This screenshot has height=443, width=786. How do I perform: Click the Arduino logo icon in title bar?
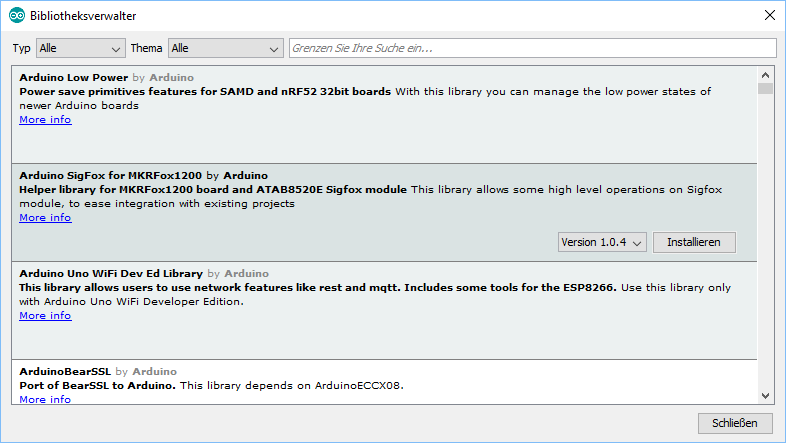click(x=17, y=16)
